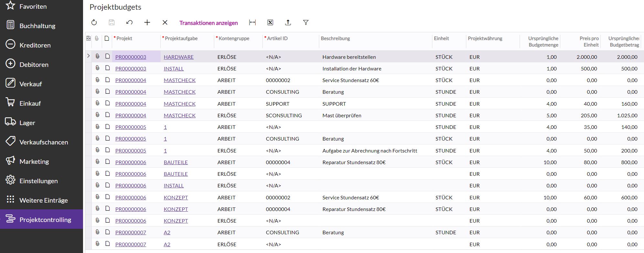Open INSTALL task link of PR00000003

pos(174,69)
